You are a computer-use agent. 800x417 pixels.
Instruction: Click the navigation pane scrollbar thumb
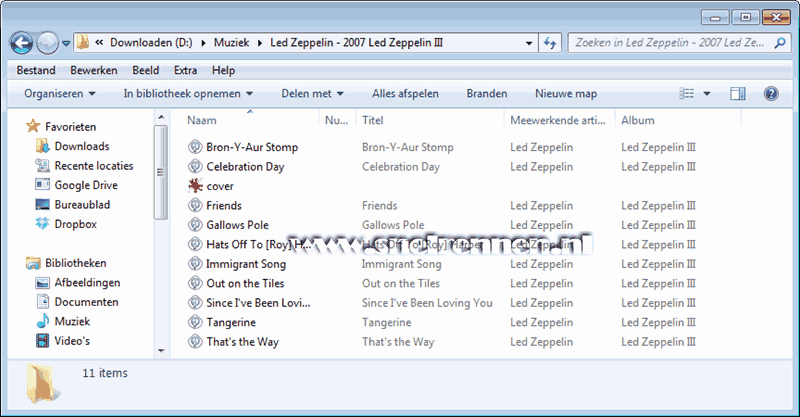click(161, 173)
